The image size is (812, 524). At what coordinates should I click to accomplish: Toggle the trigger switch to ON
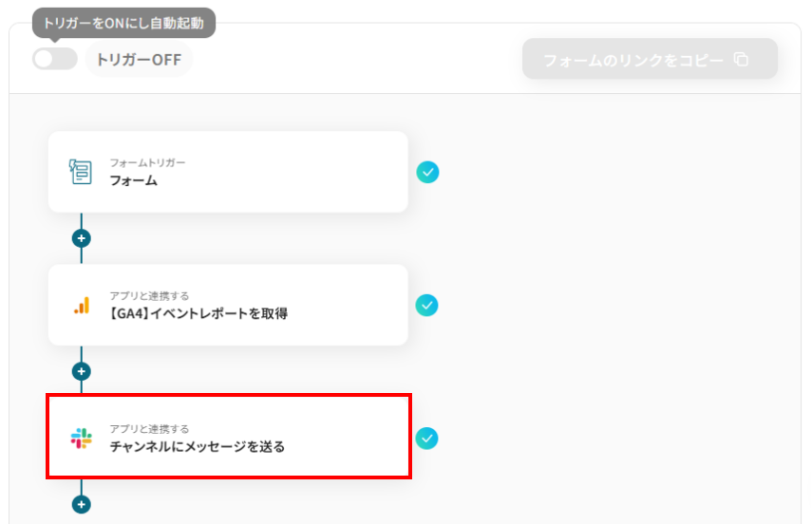[55, 59]
